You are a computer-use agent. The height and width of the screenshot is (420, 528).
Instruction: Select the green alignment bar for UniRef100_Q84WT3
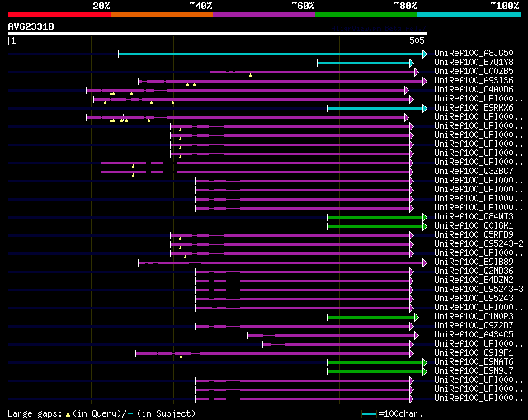coord(377,218)
